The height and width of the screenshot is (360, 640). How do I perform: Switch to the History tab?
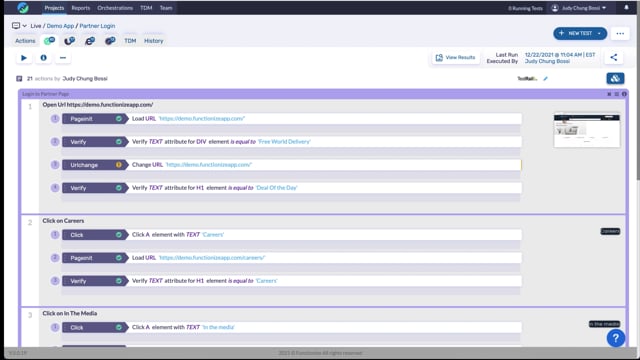point(153,41)
